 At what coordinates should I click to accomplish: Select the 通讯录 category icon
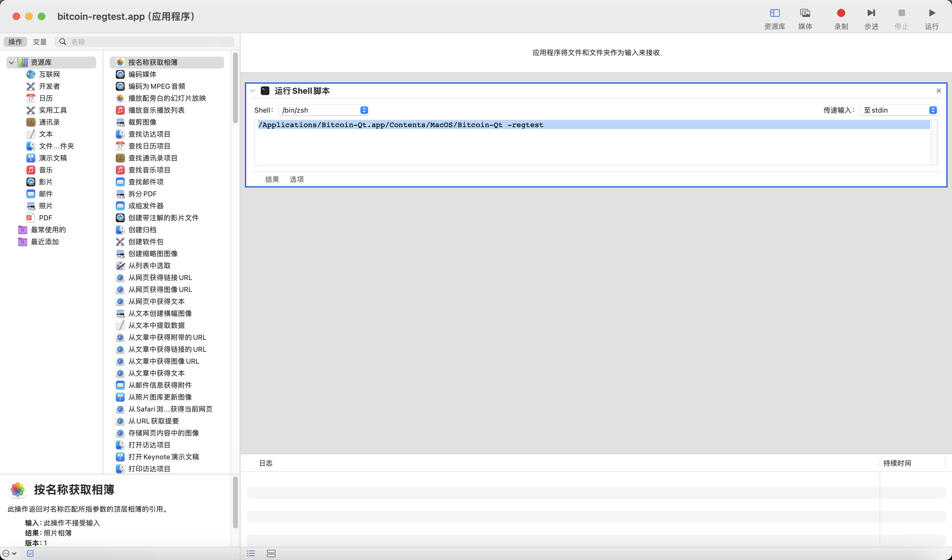(31, 122)
